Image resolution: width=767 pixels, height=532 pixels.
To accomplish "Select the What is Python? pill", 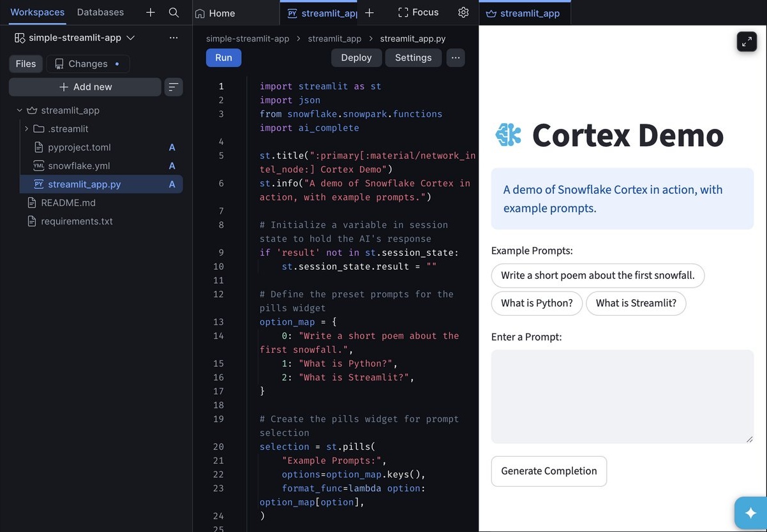I will [537, 303].
